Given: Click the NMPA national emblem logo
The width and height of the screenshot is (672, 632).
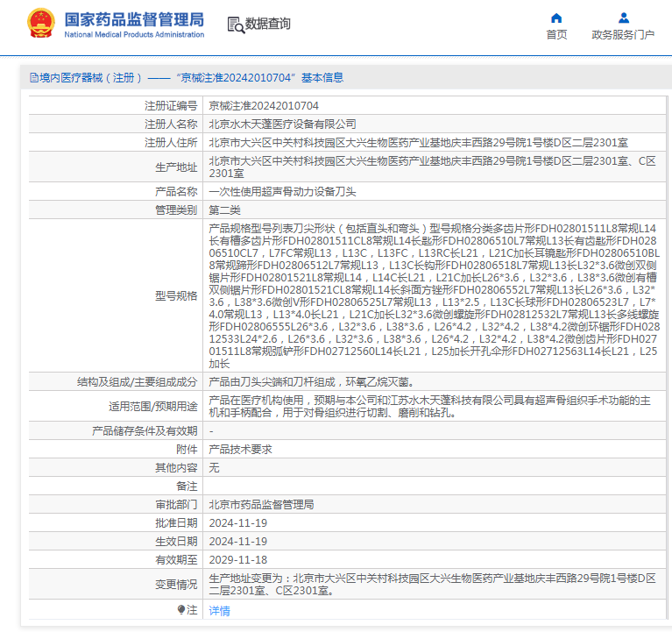Looking at the screenshot, I should click(x=40, y=23).
